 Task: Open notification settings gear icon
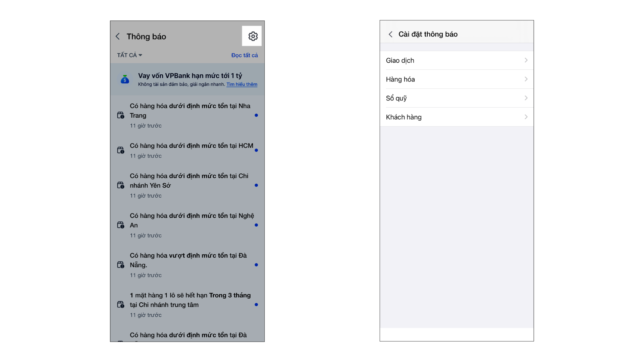click(253, 36)
